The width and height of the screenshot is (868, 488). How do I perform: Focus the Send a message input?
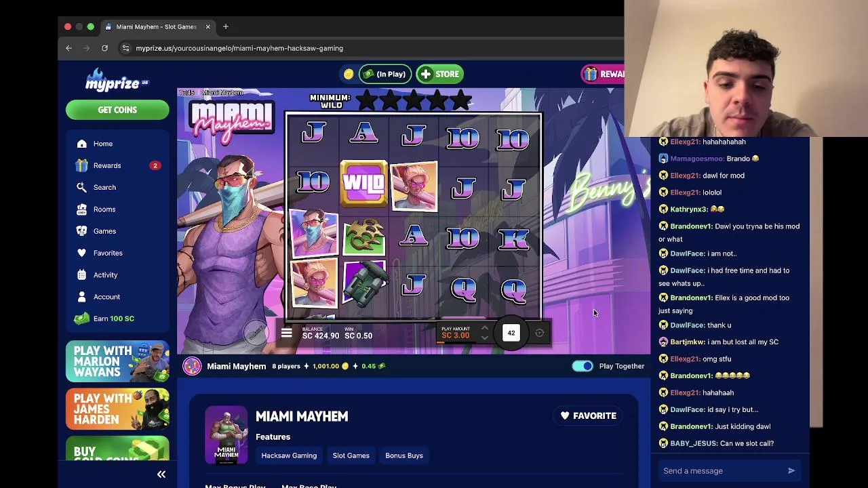click(x=720, y=471)
